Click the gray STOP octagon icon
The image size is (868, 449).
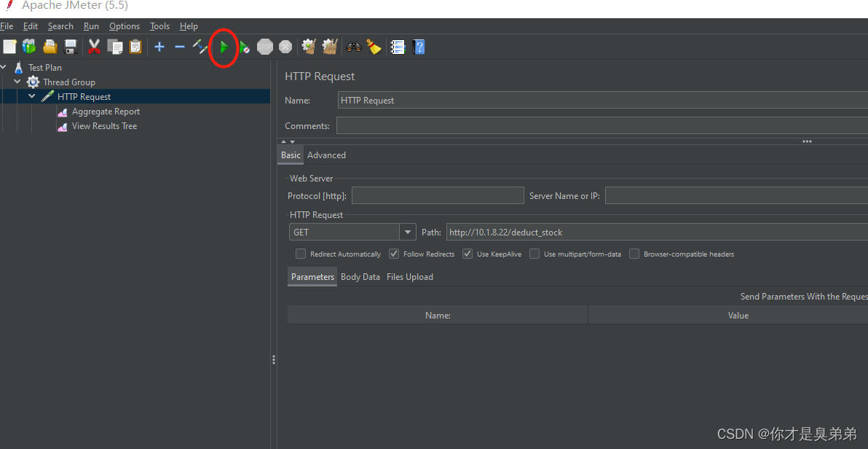265,47
